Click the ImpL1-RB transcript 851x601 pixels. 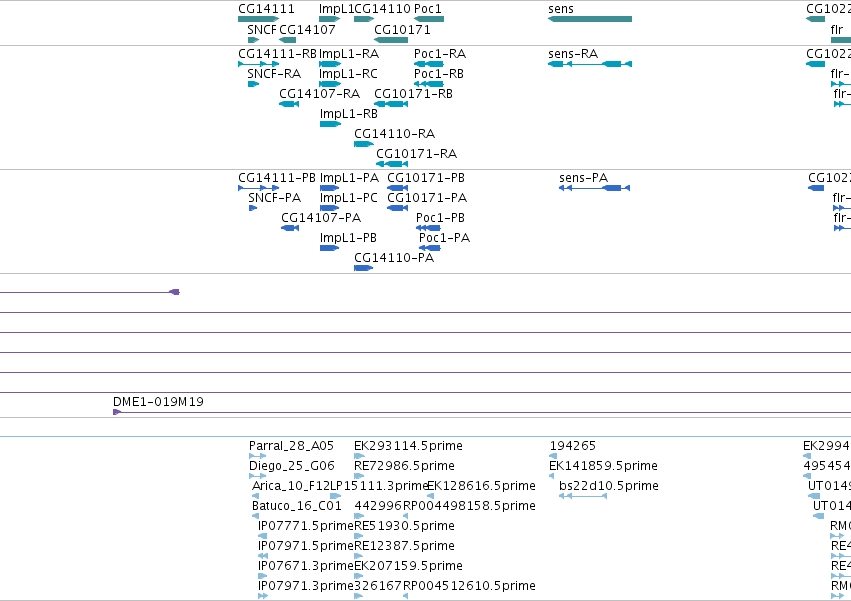[x=331, y=124]
